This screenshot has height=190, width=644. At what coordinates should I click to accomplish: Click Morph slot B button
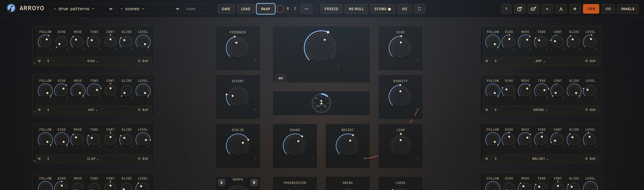(x=254, y=183)
